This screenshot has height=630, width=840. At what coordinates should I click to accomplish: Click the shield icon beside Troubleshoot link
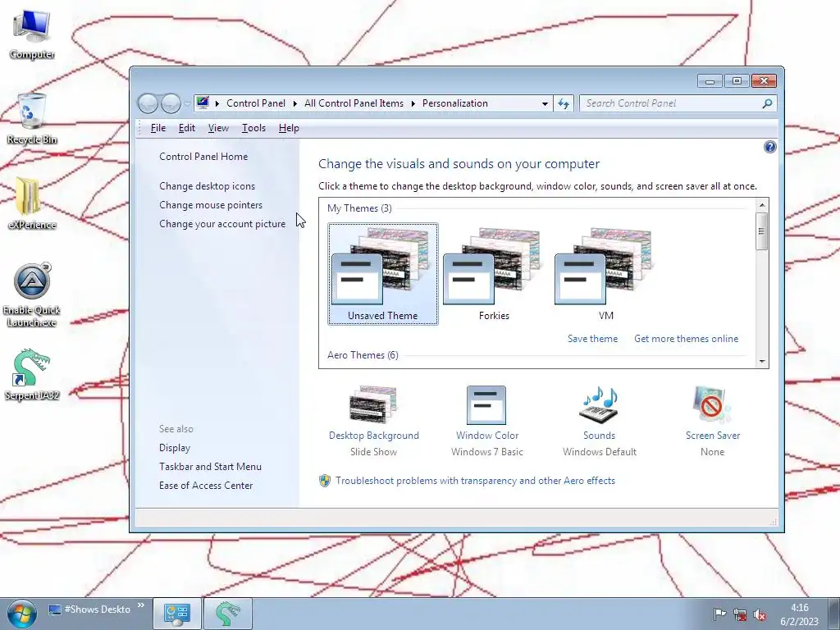(325, 481)
